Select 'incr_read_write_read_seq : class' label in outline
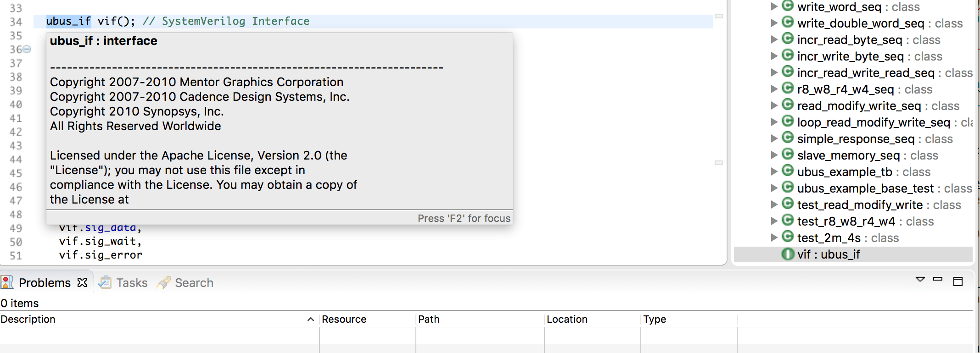 click(x=885, y=73)
